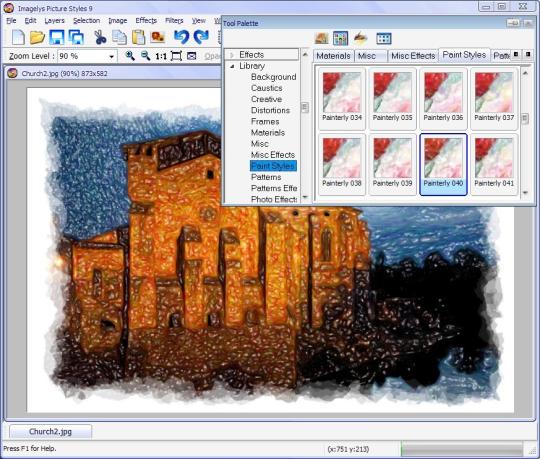Select the library grid icon in Tool Palette
The width and height of the screenshot is (540, 459).
point(340,38)
